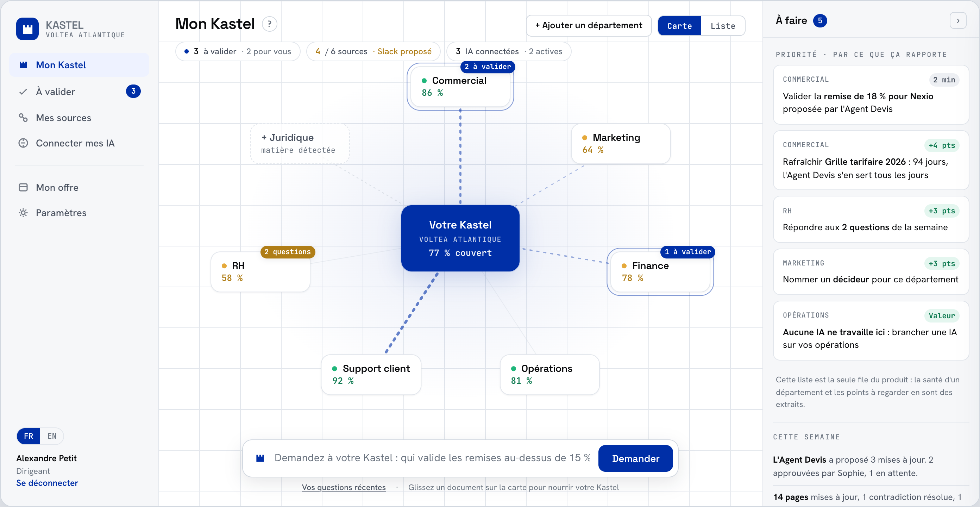Click the 2 à valider badge on Commercial
This screenshot has height=507, width=980.
(487, 67)
